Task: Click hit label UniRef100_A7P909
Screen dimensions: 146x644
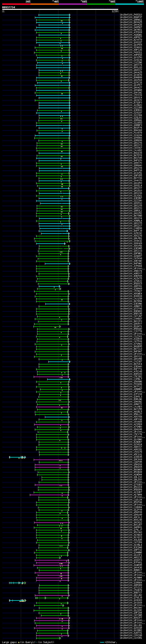Action: click(x=131, y=32)
